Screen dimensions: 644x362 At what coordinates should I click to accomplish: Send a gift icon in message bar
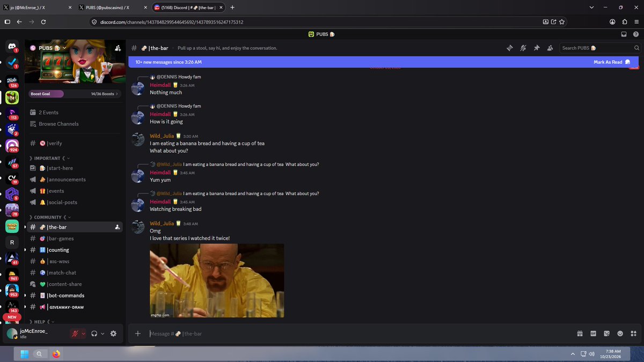580,334
